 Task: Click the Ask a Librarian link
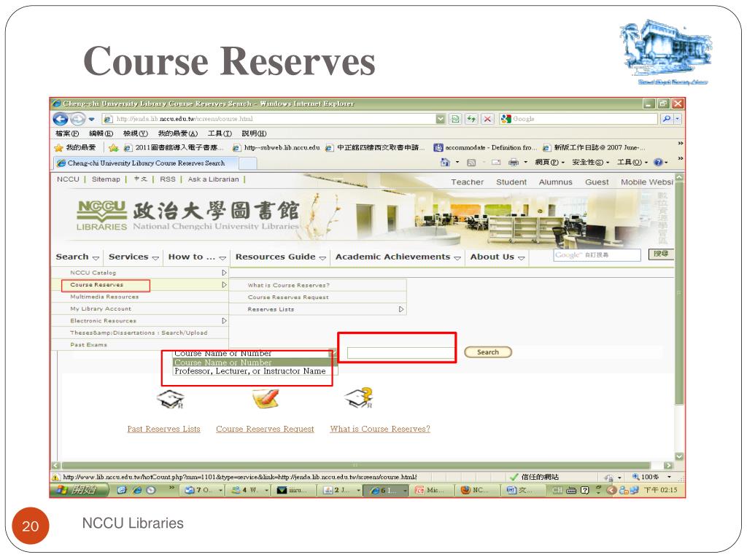pyautogui.click(x=214, y=179)
